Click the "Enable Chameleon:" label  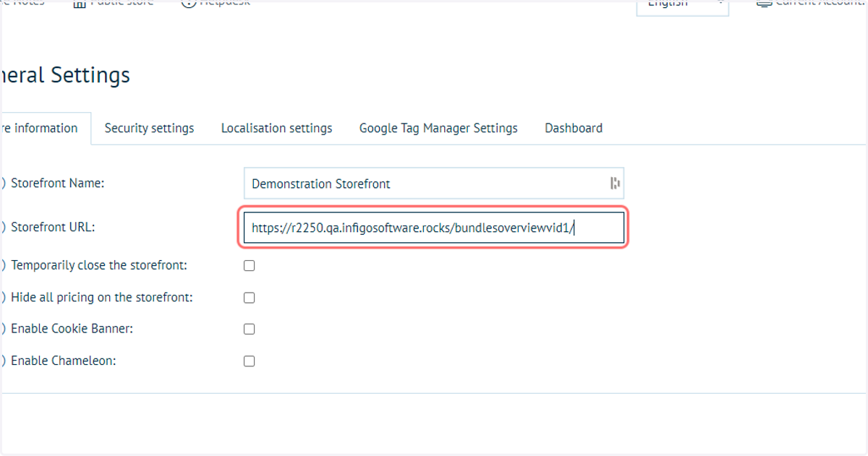(x=64, y=361)
